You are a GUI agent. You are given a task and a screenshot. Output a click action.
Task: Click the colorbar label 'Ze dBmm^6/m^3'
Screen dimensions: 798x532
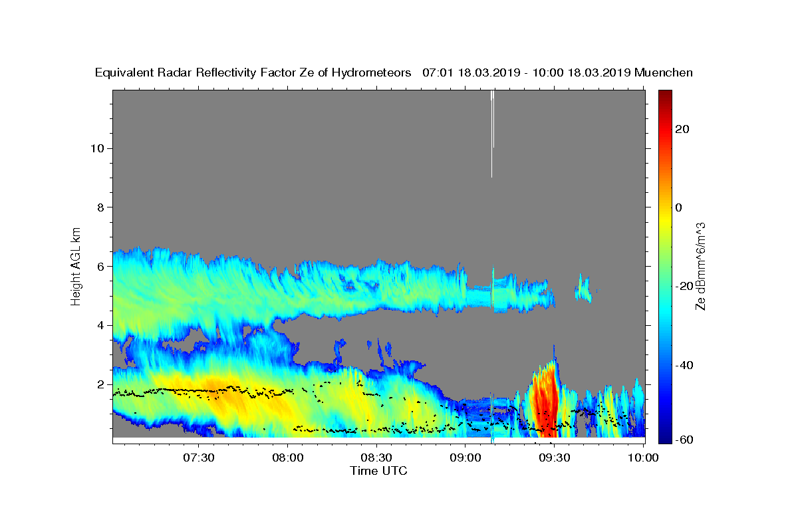click(x=700, y=266)
